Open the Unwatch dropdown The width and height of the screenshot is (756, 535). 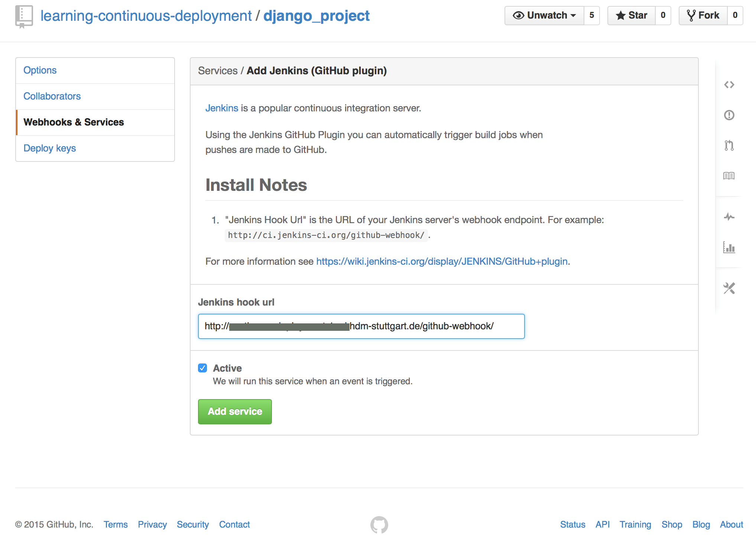(x=544, y=16)
